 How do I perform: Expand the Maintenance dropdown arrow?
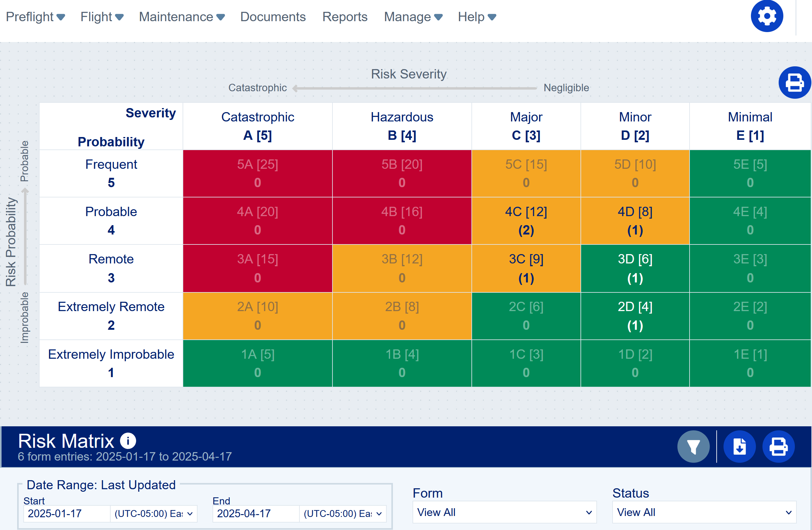[x=220, y=17]
